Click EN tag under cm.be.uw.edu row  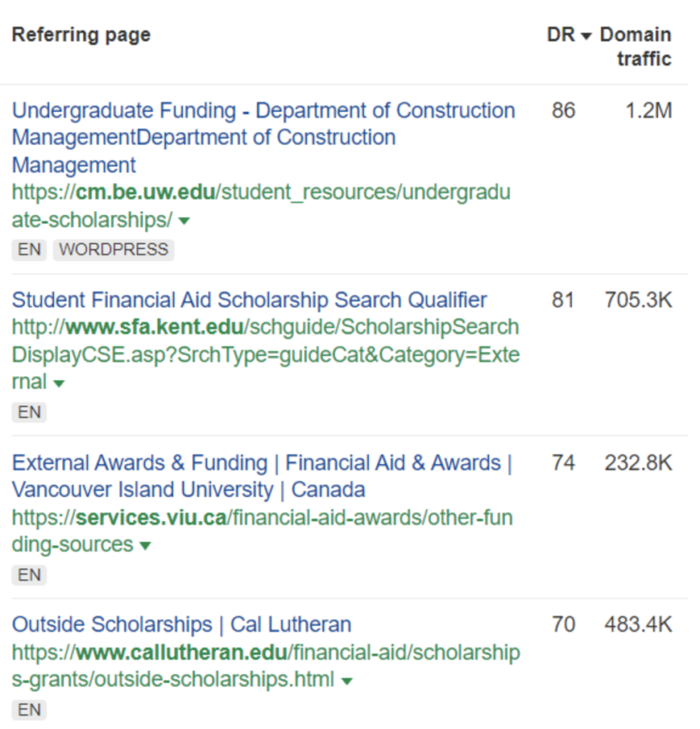coord(29,250)
